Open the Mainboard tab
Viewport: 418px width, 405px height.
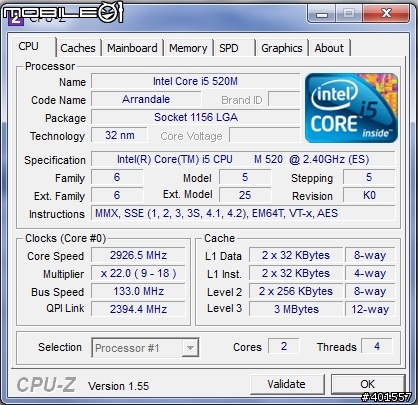pyautogui.click(x=132, y=48)
